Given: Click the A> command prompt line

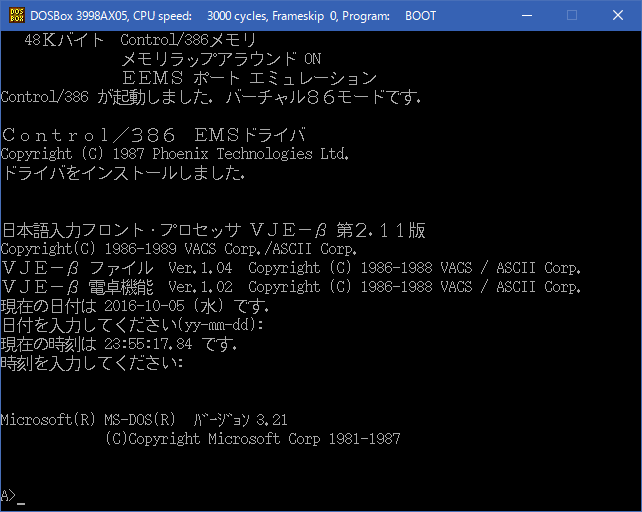Looking at the screenshot, I should (13, 496).
